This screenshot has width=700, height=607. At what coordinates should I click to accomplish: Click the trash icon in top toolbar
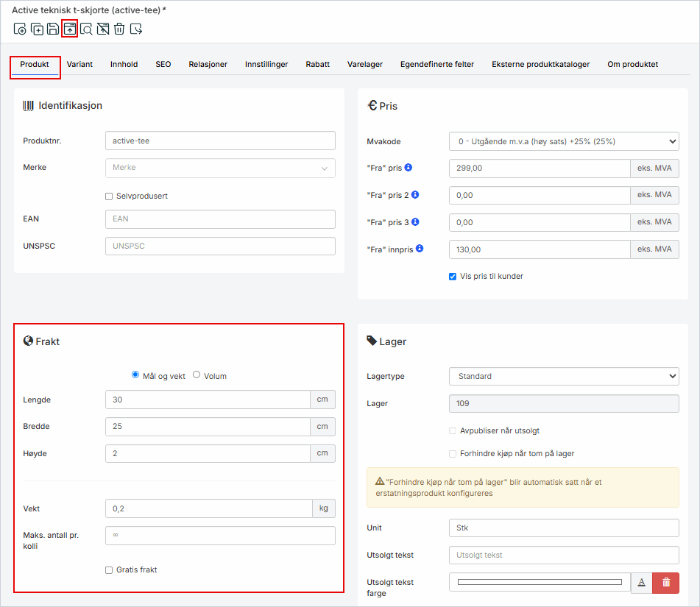[119, 29]
